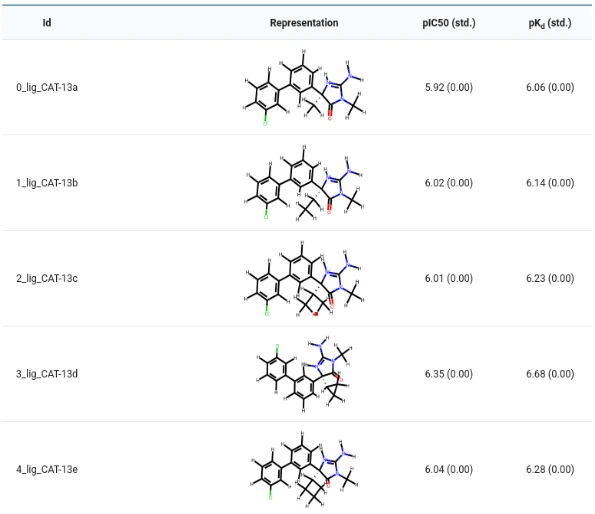This screenshot has height=514, width=595.
Task: Open the CAT-13d molecule structure thumbnail
Action: (304, 374)
